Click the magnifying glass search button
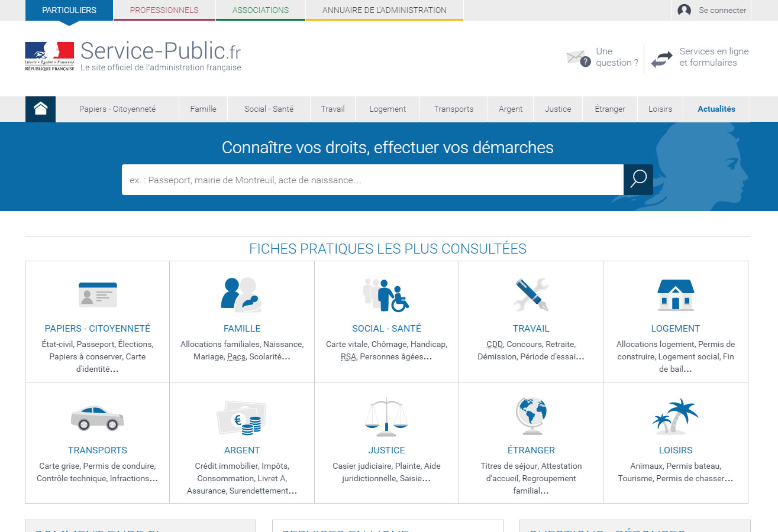Viewport: 778px width, 532px height. click(638, 180)
